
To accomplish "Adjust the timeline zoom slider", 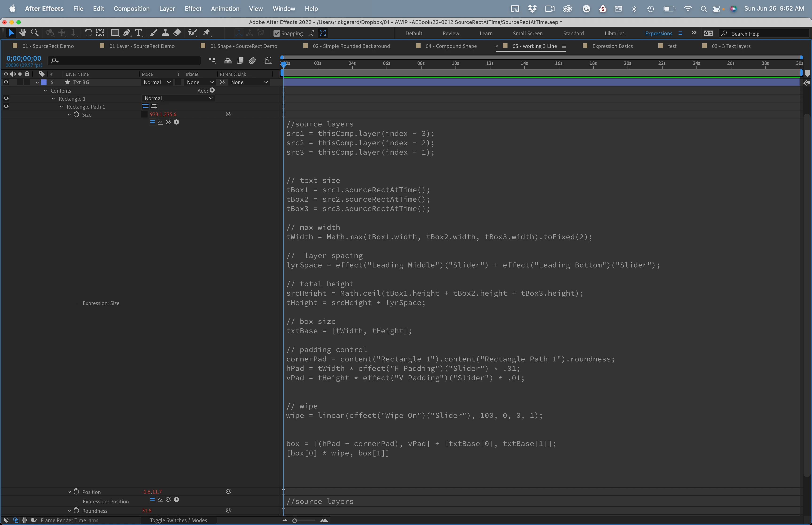I will pyautogui.click(x=295, y=521).
